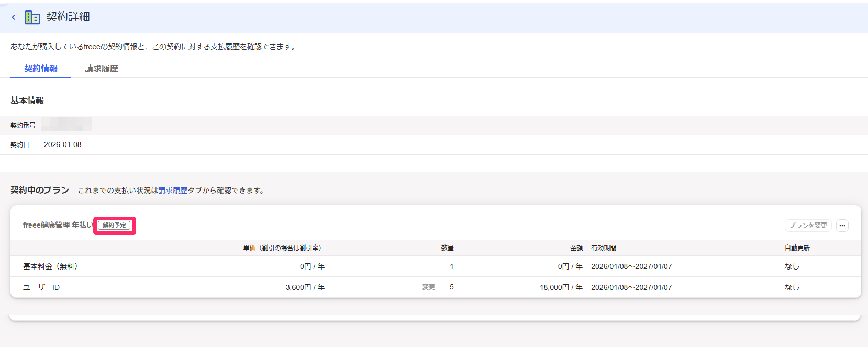The width and height of the screenshot is (868, 347).
Task: Click the 契約日 label
Action: click(x=20, y=145)
